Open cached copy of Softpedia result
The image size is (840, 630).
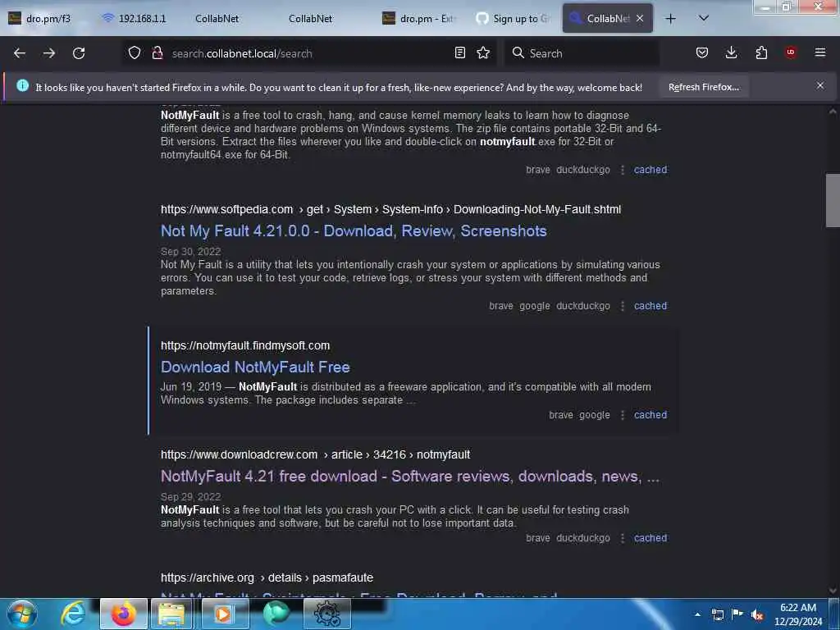pyautogui.click(x=651, y=306)
